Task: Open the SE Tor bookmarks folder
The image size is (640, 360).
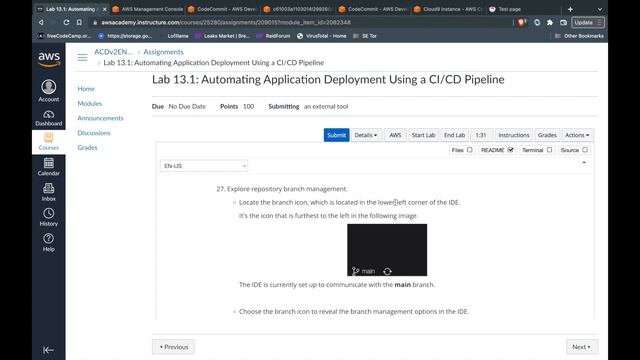Action: tap(365, 36)
